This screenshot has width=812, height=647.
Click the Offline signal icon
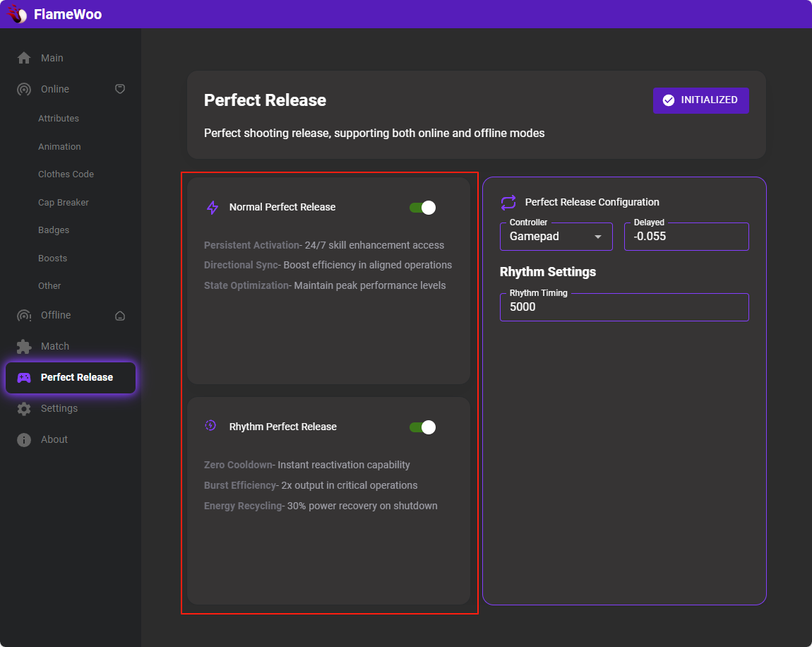(24, 316)
